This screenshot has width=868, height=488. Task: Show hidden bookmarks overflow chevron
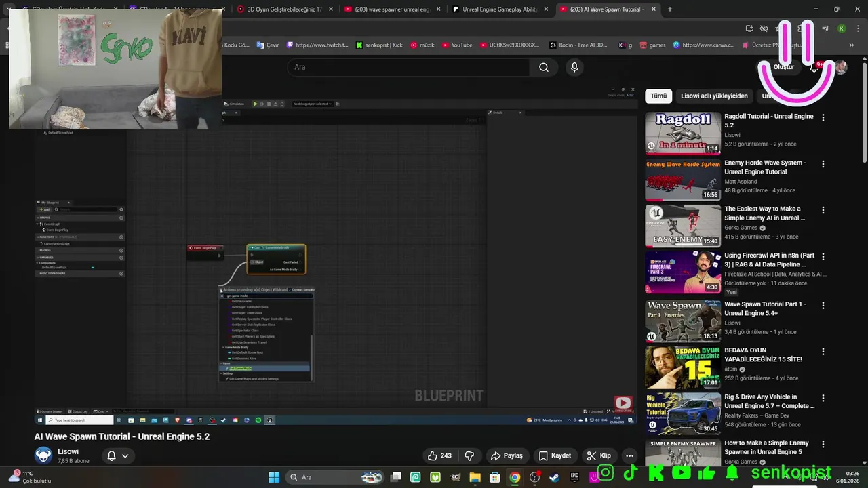(x=852, y=45)
